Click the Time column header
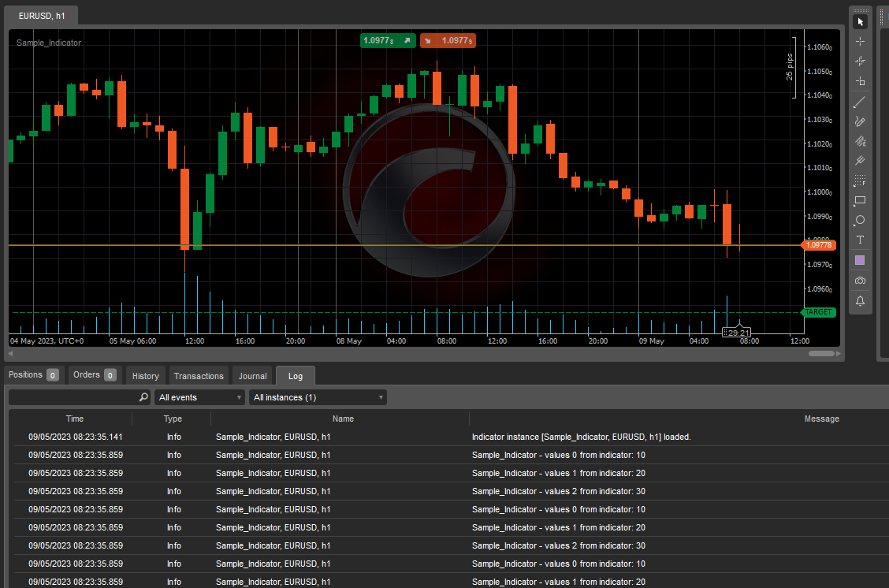This screenshot has height=588, width=889. [x=74, y=419]
